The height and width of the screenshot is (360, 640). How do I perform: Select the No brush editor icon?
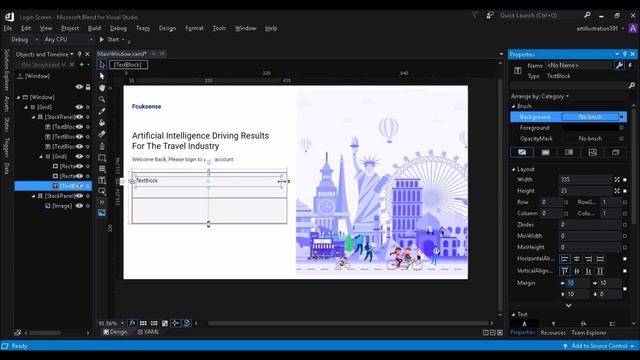tap(522, 152)
